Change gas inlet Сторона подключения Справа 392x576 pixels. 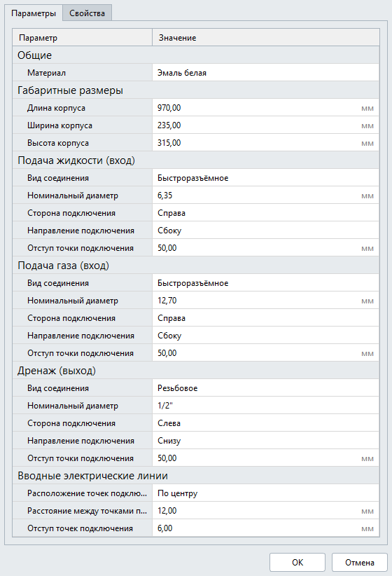coord(266,318)
